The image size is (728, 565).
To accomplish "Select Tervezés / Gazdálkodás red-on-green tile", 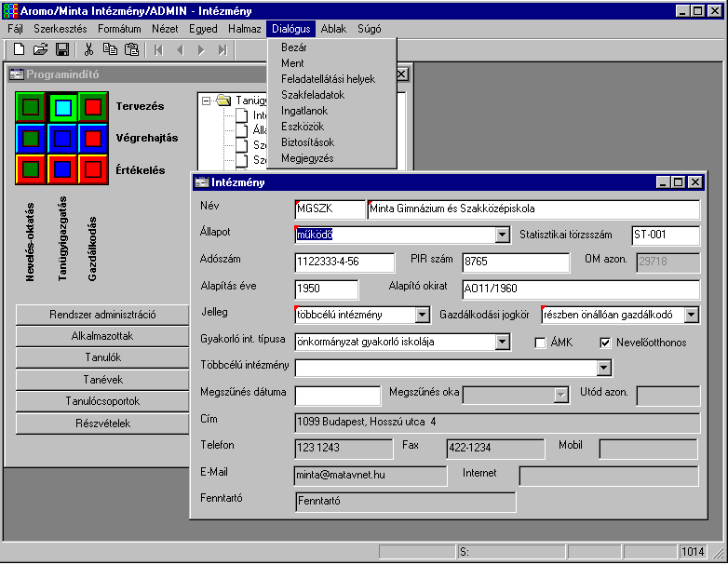I will pos(93,107).
